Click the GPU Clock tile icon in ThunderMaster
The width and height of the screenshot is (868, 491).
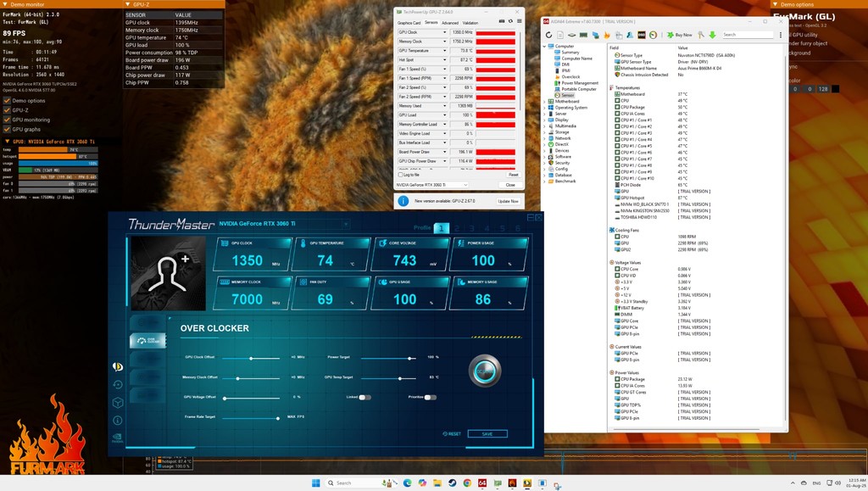(x=225, y=243)
